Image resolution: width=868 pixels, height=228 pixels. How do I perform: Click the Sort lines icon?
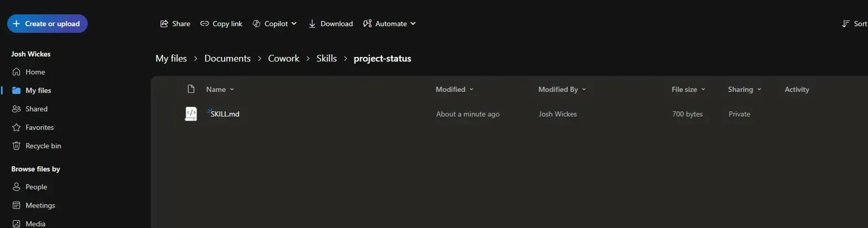pyautogui.click(x=845, y=24)
